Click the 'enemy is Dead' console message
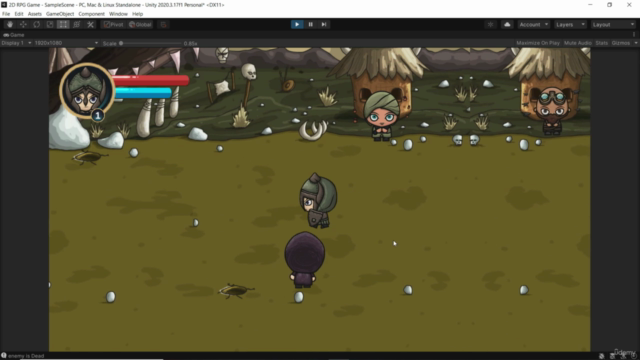Screen dimensions: 640x360 26,356
